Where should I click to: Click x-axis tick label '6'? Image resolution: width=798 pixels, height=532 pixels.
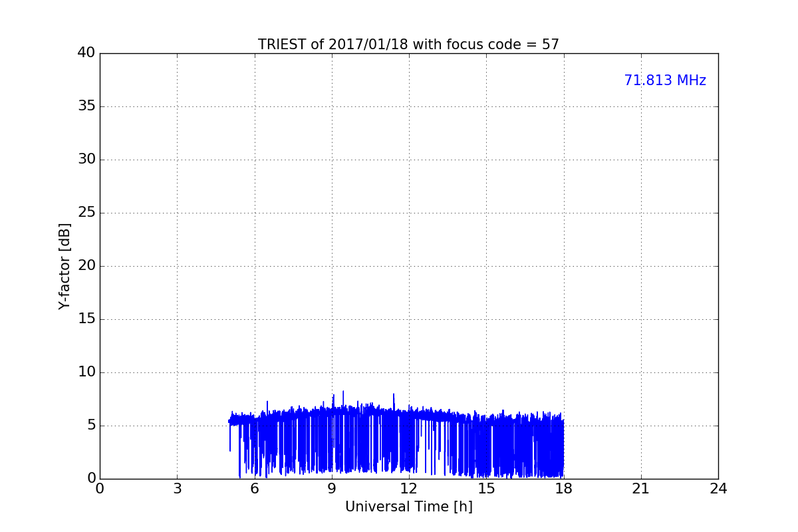point(254,489)
